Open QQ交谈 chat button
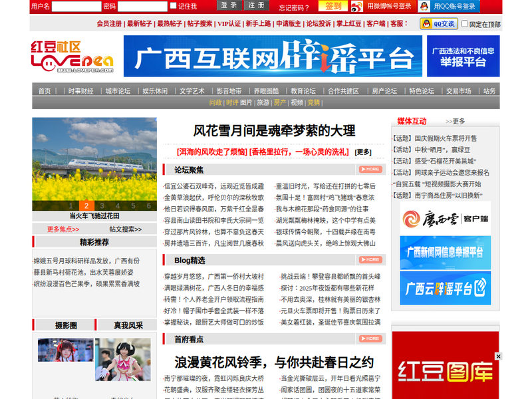This screenshot has width=532, height=399. click(438, 24)
